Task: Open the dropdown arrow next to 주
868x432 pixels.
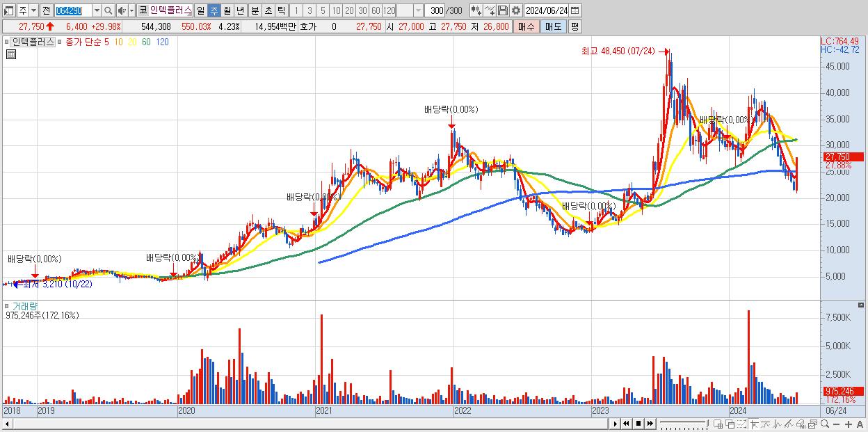Action: pyautogui.click(x=34, y=10)
